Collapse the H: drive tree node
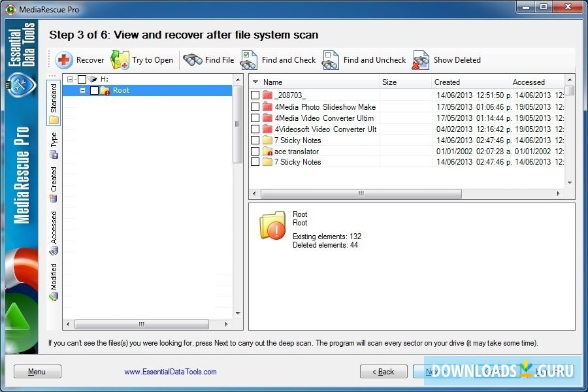Viewport: 588px width, 392px height. point(70,79)
